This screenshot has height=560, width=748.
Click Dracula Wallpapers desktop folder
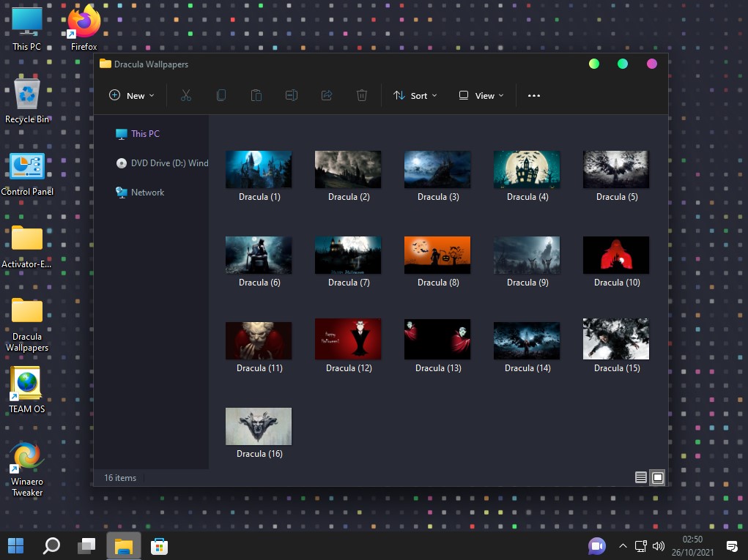pyautogui.click(x=26, y=325)
